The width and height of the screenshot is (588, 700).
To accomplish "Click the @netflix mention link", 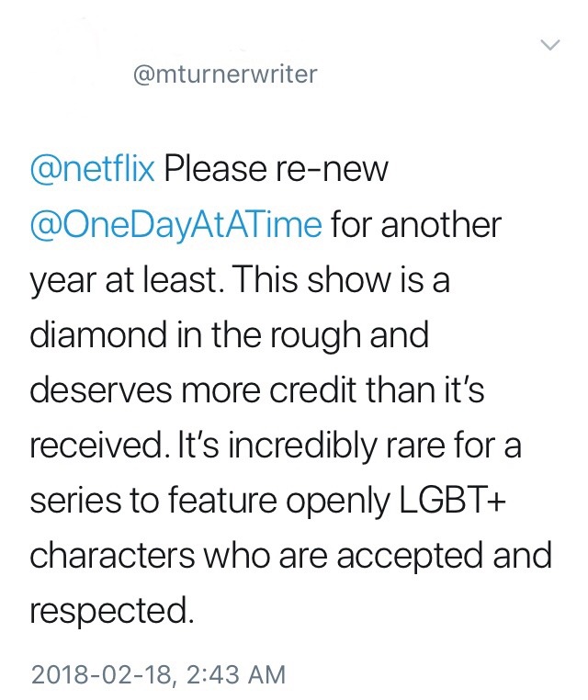I will pos(92,168).
